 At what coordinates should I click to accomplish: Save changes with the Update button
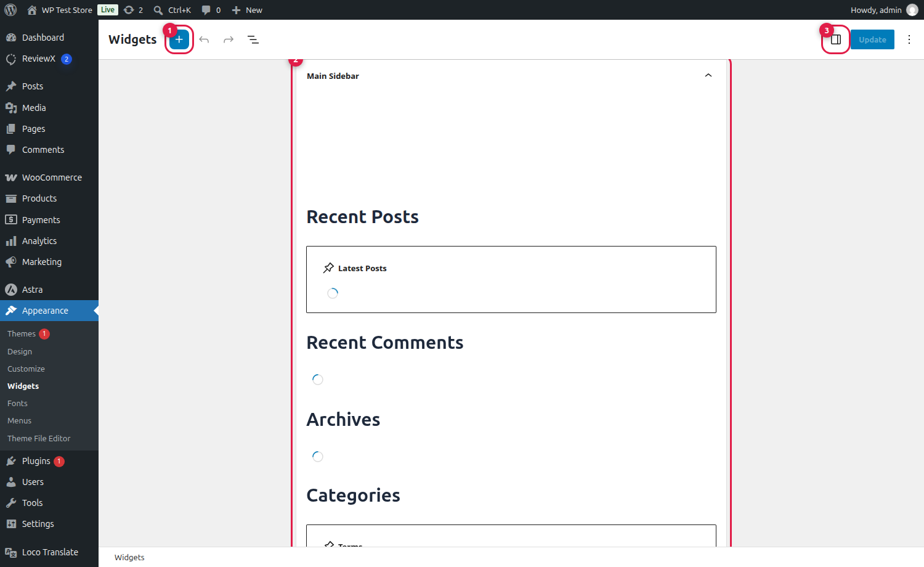pos(872,39)
